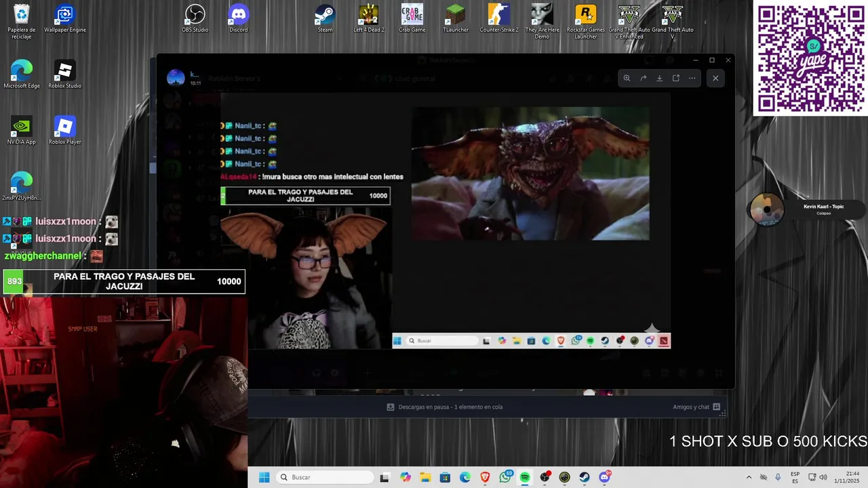
Task: Open Brave browser from taskbar
Action: click(x=485, y=477)
